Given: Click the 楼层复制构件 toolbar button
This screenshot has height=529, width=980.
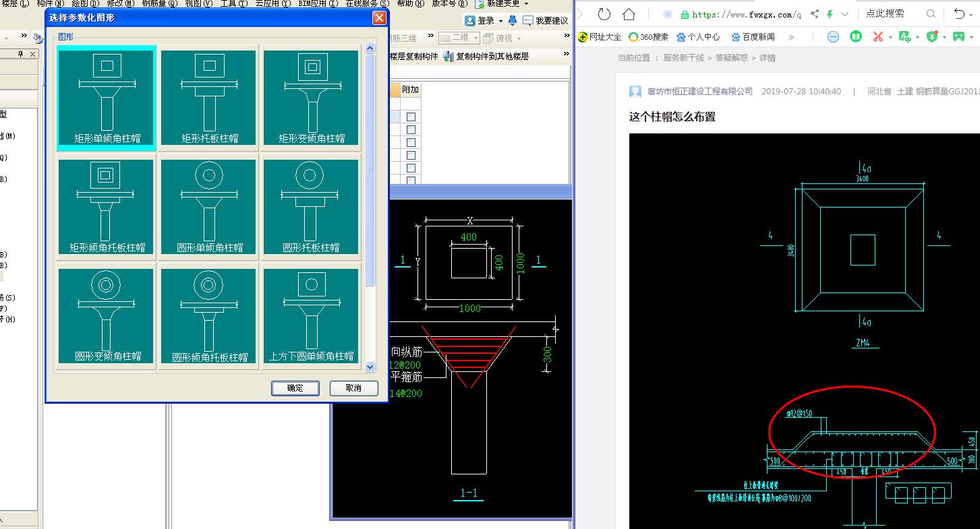Looking at the screenshot, I should tap(413, 57).
